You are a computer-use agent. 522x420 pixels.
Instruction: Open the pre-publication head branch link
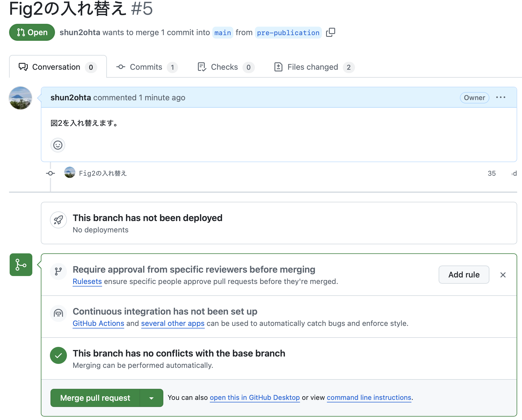tap(288, 33)
